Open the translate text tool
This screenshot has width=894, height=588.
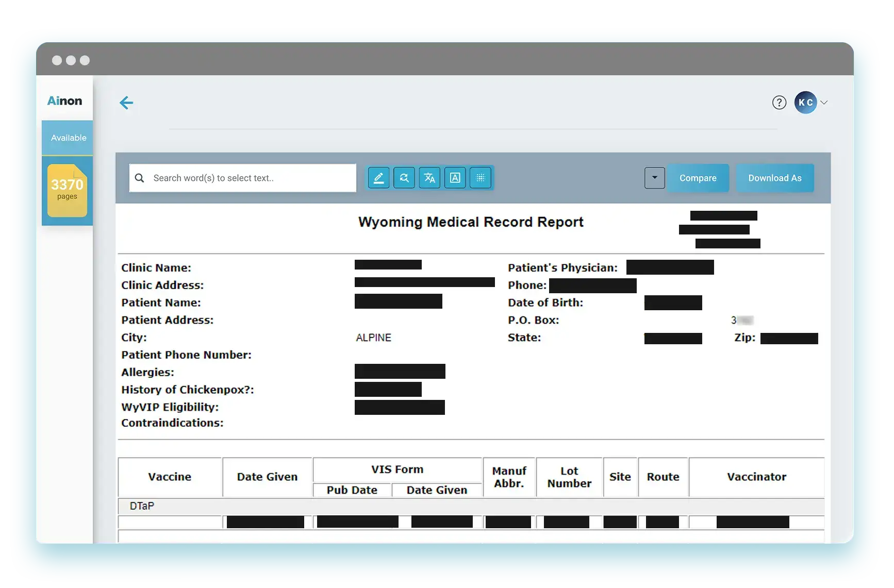click(x=429, y=178)
